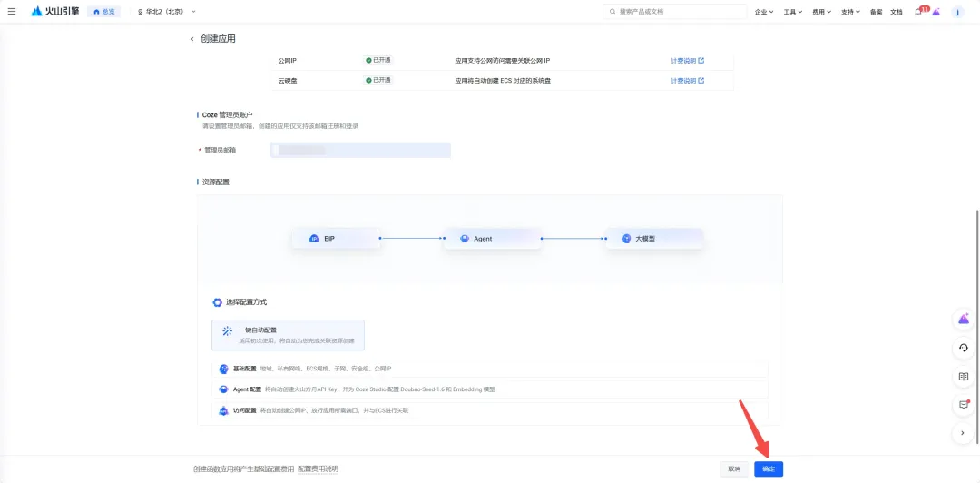Click the 访问配置 row icon
980x483 pixels.
click(223, 411)
